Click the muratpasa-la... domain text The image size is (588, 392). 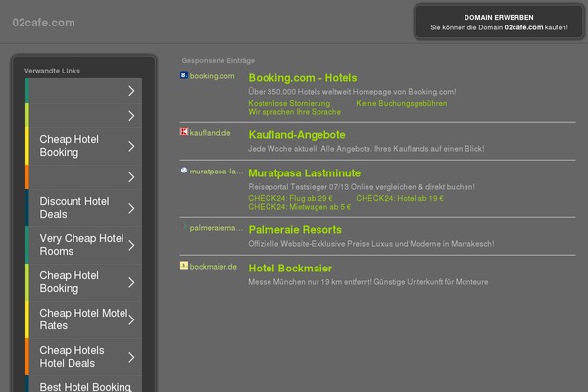[217, 171]
